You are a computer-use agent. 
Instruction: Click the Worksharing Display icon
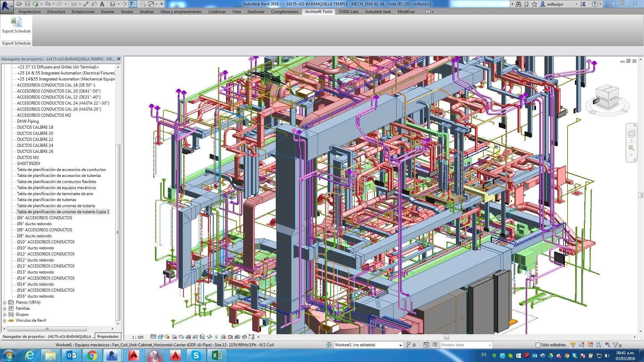[223, 337]
